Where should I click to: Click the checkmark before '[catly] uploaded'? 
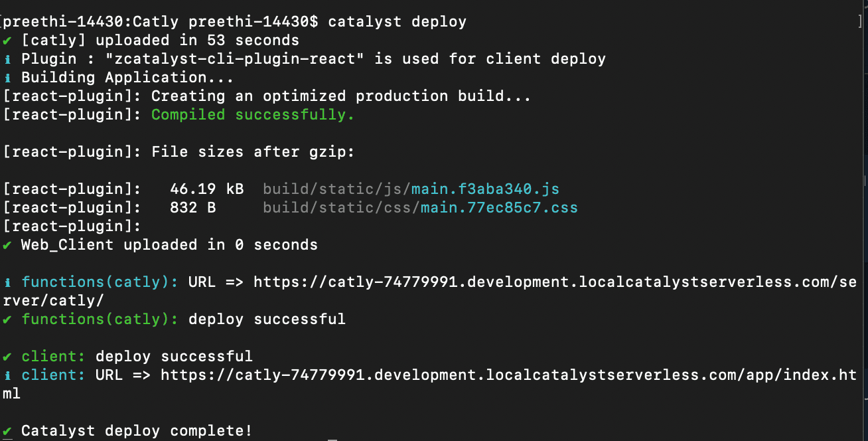(x=7, y=41)
